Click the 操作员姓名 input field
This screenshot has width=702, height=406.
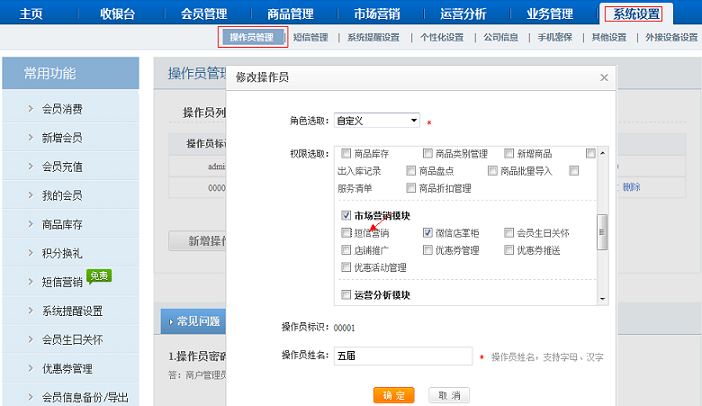tap(402, 356)
